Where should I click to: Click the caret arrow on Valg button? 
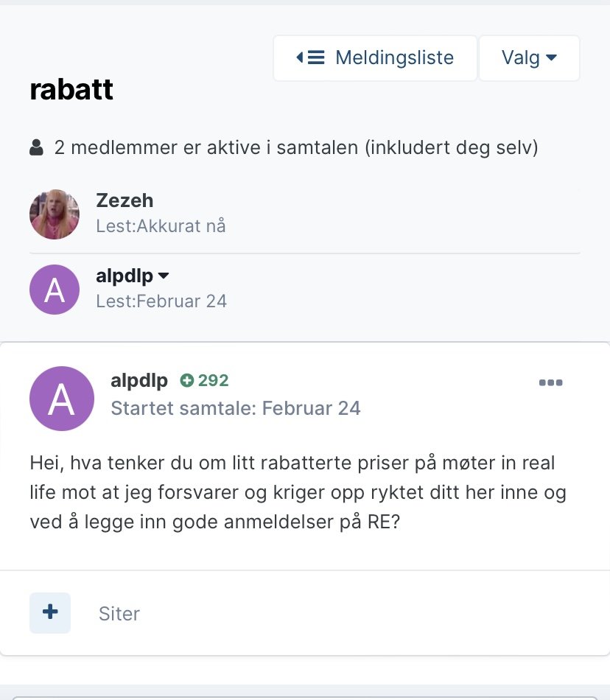(x=551, y=57)
